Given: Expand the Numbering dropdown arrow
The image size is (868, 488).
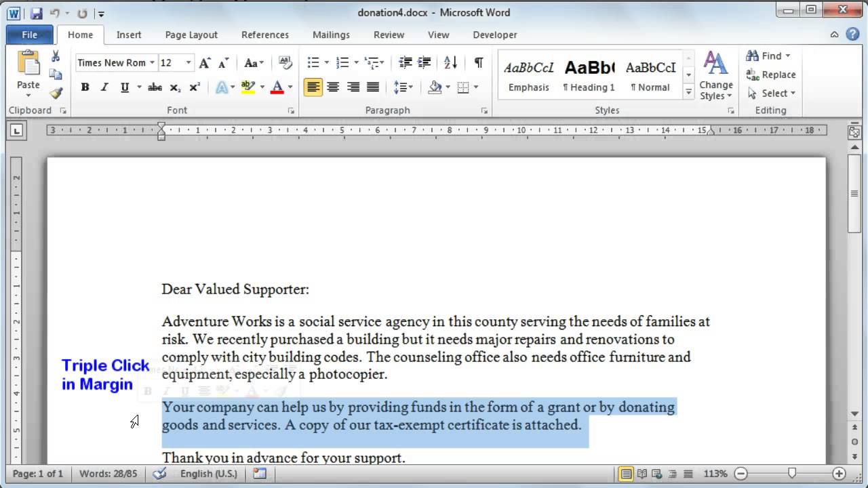Looking at the screenshot, I should click(x=356, y=63).
